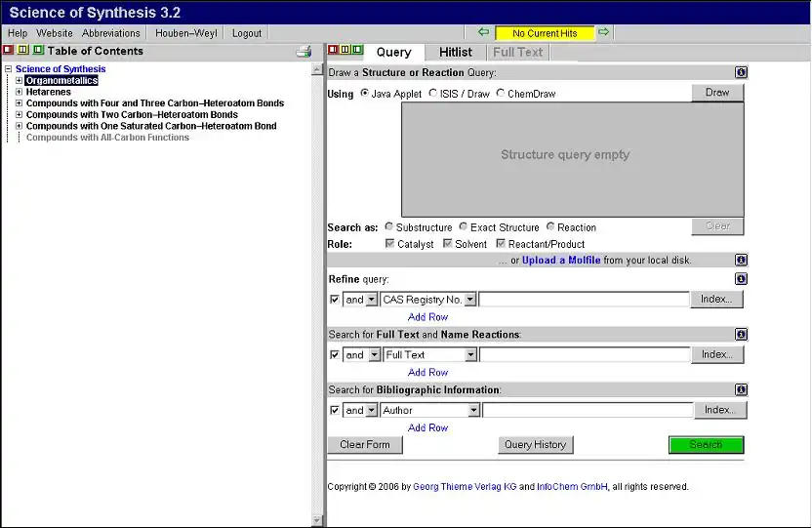Open info icon for Structure or Reaction query
The height and width of the screenshot is (528, 812).
coord(741,72)
